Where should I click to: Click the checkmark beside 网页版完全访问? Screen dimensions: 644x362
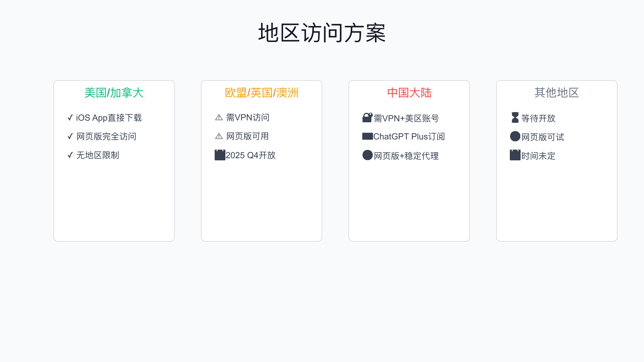pyautogui.click(x=70, y=136)
